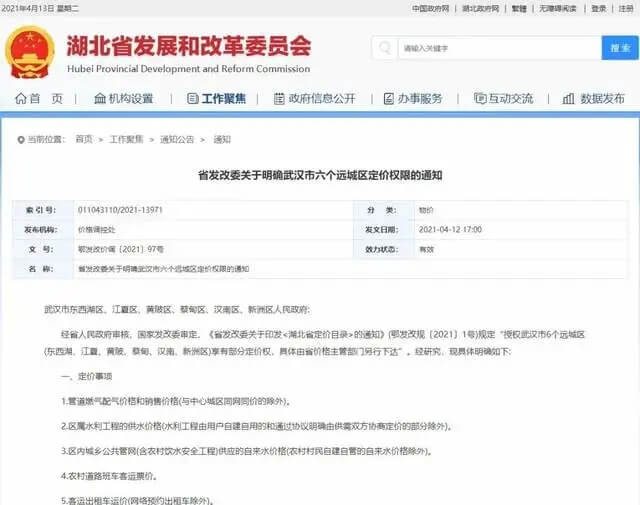Switch to traditional Chinese via 繁體
Screen dimensions: 640x505
519,8
